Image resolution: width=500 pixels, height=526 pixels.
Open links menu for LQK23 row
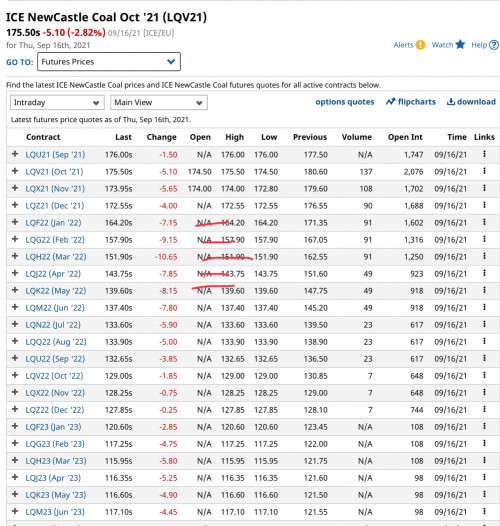click(484, 494)
